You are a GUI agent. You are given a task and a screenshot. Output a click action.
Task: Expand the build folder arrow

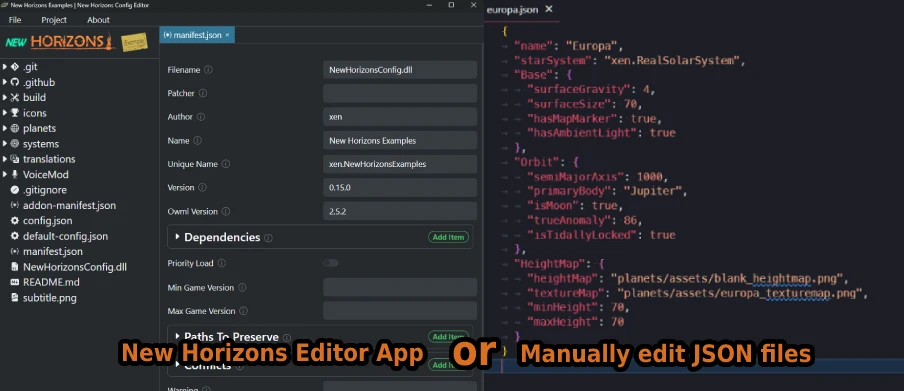[x=5, y=97]
